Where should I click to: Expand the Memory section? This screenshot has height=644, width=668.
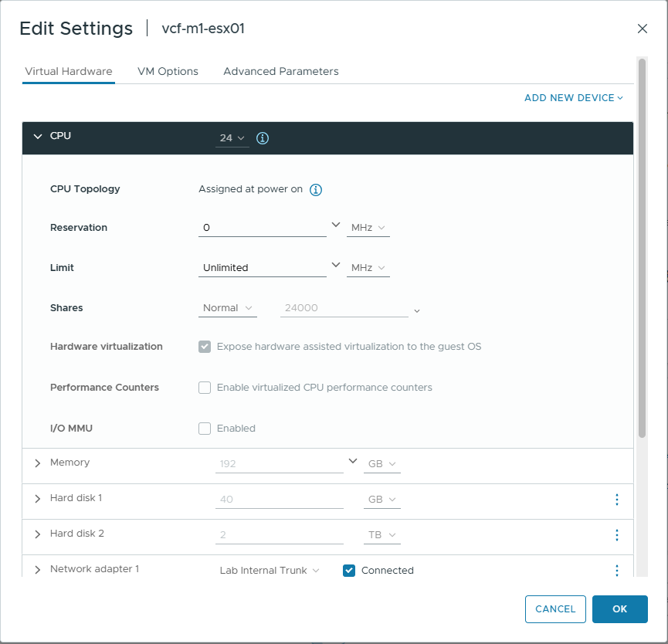pos(38,463)
